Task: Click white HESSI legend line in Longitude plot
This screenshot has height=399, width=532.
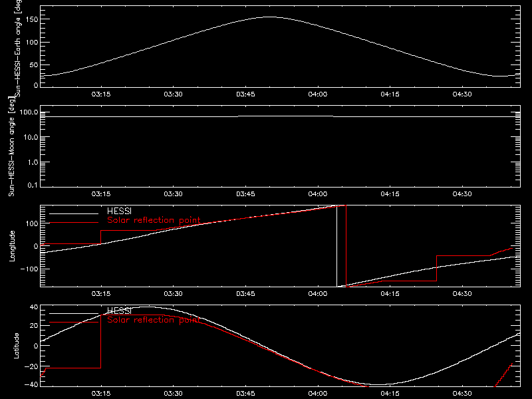Action: coord(74,213)
